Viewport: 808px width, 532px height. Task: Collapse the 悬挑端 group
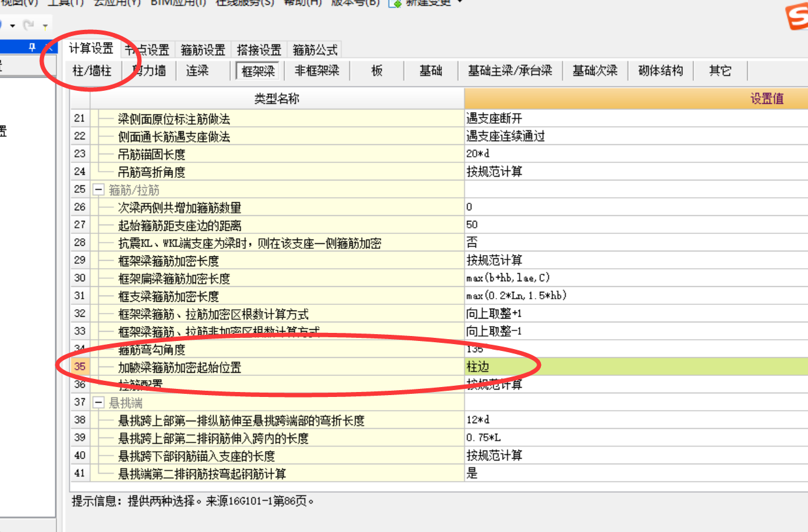(98, 403)
